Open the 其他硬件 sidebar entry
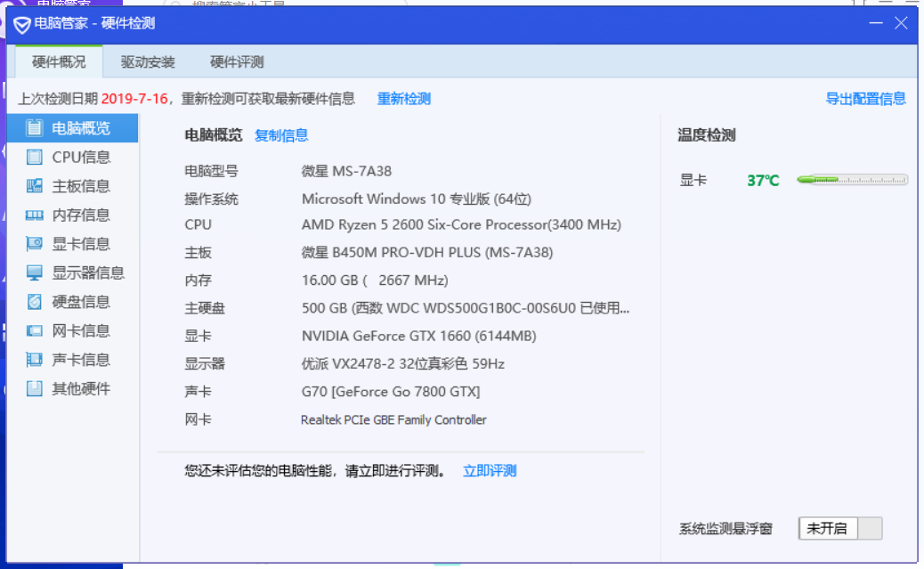 [x=73, y=388]
